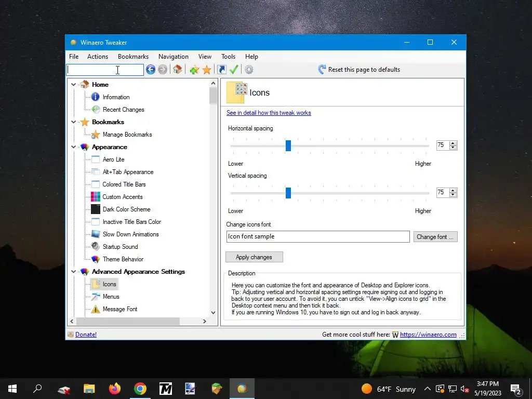Open settings gear toolbar icon

(x=249, y=70)
